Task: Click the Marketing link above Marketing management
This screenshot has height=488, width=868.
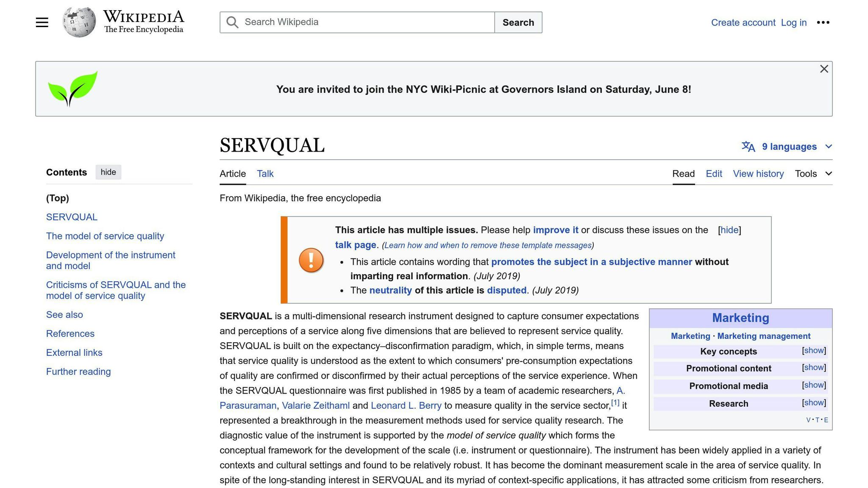Action: pos(690,336)
